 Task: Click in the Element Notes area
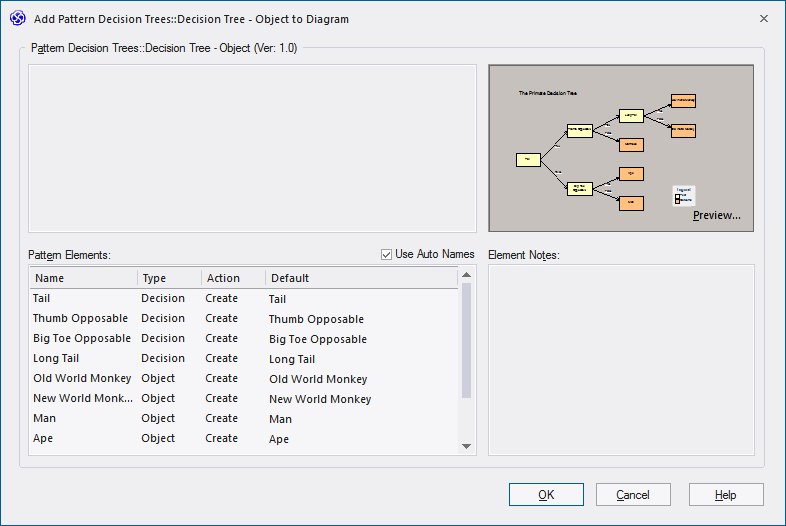(620, 360)
